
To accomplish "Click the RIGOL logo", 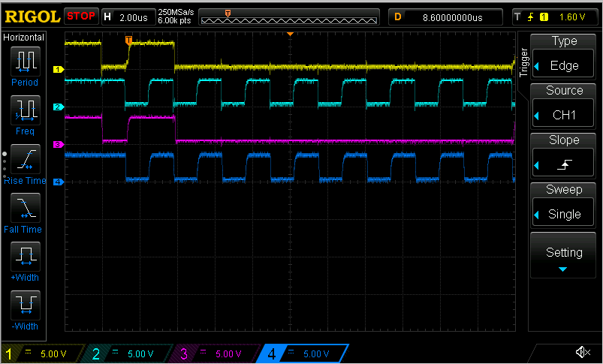I will coord(32,15).
